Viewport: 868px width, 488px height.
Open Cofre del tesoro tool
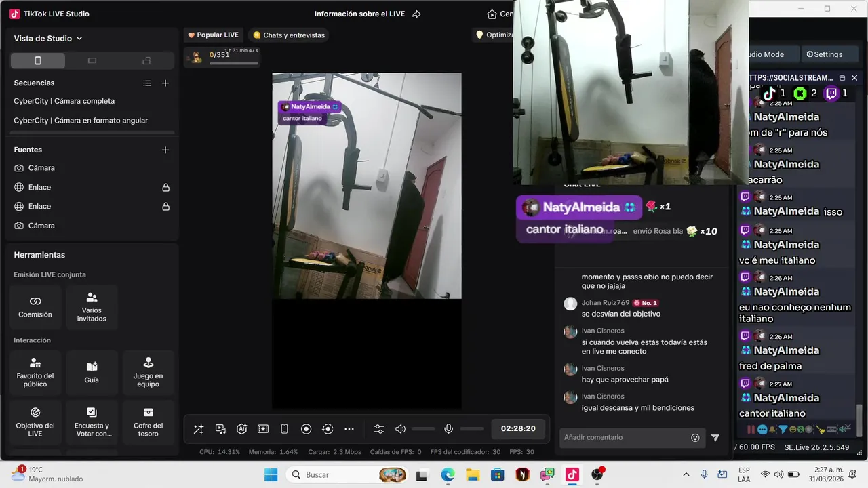click(148, 422)
